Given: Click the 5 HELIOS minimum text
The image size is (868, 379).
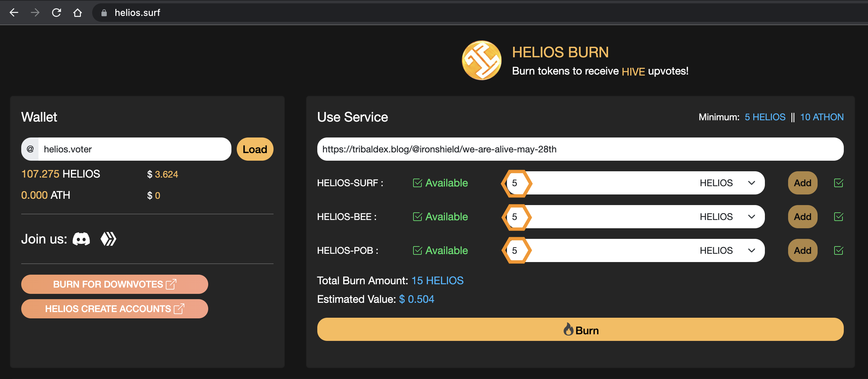Looking at the screenshot, I should coord(765,117).
